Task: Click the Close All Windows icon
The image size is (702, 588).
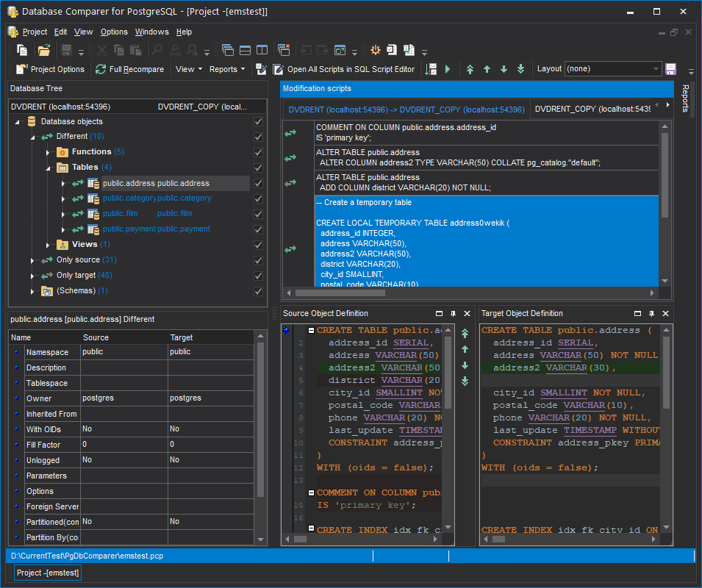Action: pos(284,50)
